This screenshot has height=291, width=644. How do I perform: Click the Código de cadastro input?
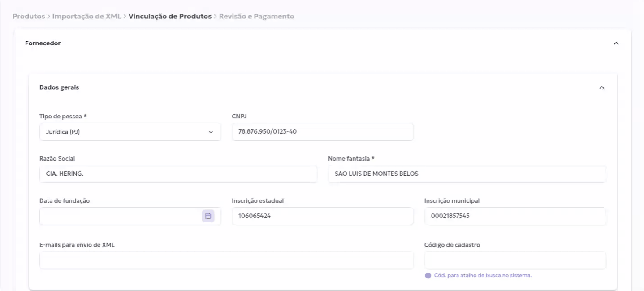pos(514,260)
